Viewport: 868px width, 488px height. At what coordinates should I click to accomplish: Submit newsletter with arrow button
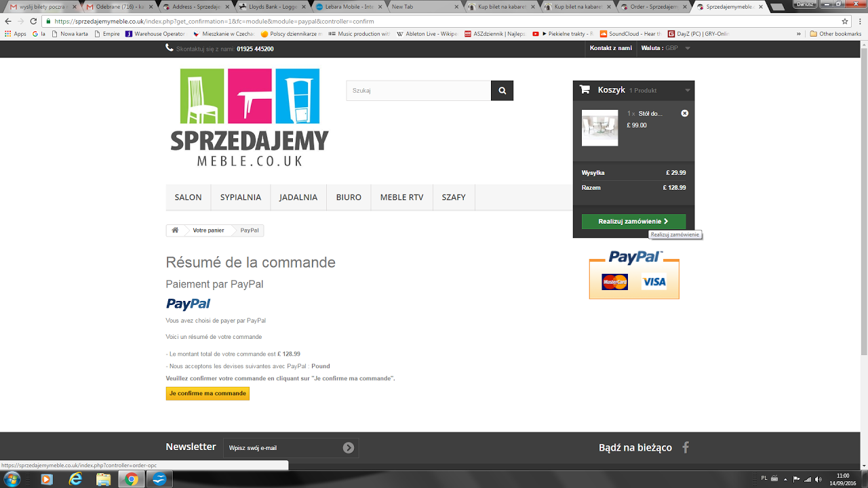click(x=349, y=448)
